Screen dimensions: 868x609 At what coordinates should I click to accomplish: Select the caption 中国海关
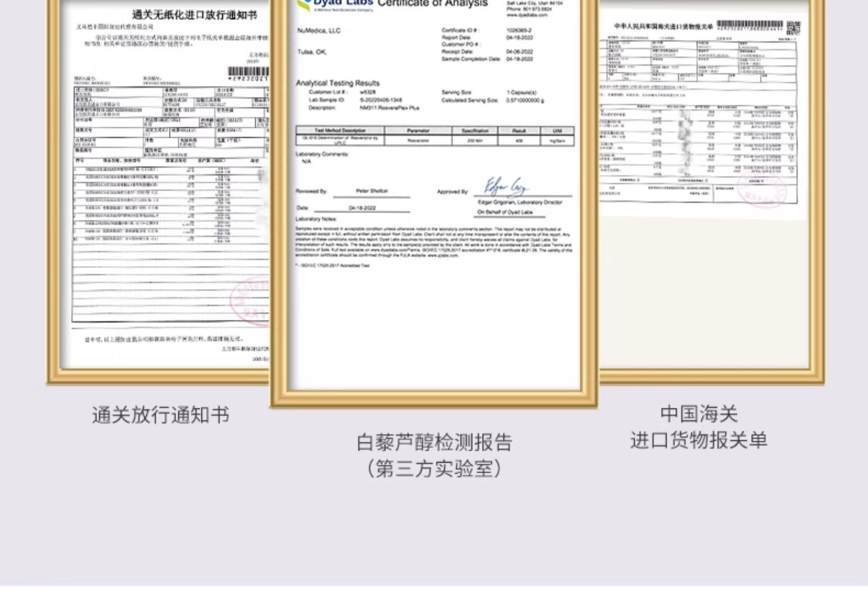pyautogui.click(x=699, y=414)
